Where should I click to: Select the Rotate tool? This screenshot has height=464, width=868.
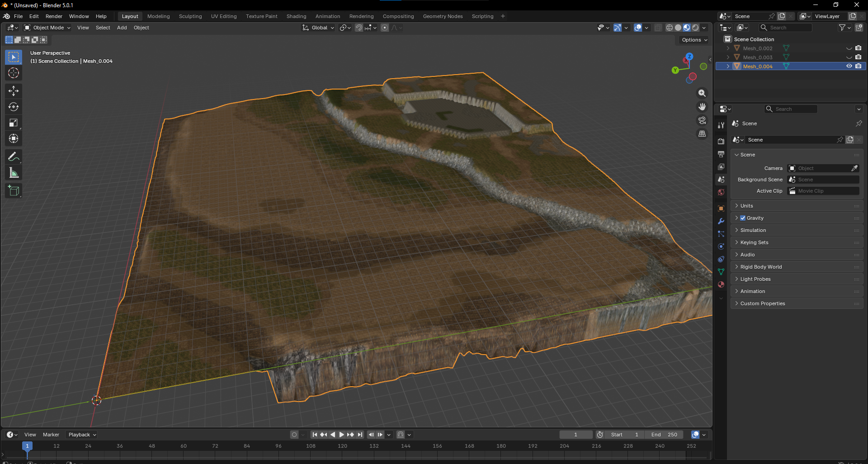[14, 107]
